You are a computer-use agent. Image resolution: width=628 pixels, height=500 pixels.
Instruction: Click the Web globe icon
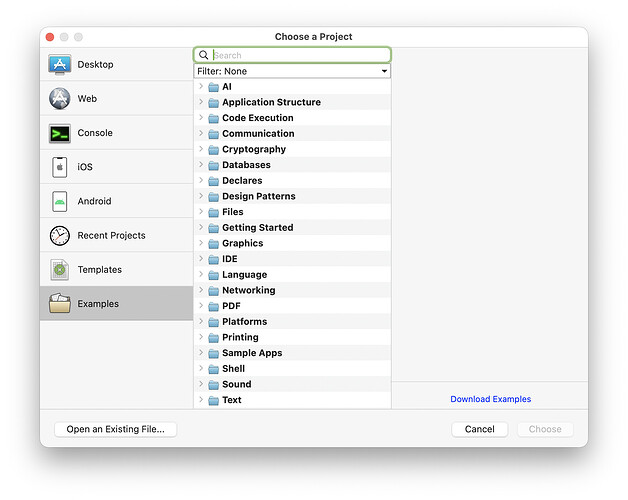pos(59,99)
